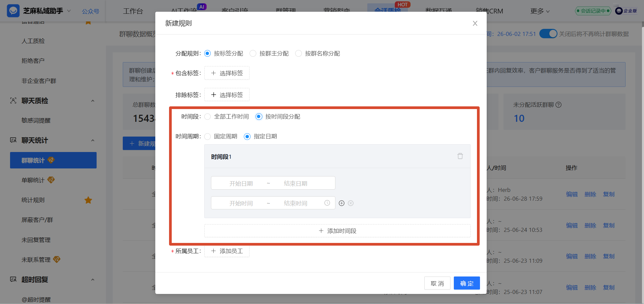Click the 企业版 badge icon
Screen dimensions: 644x304
pos(626,11)
